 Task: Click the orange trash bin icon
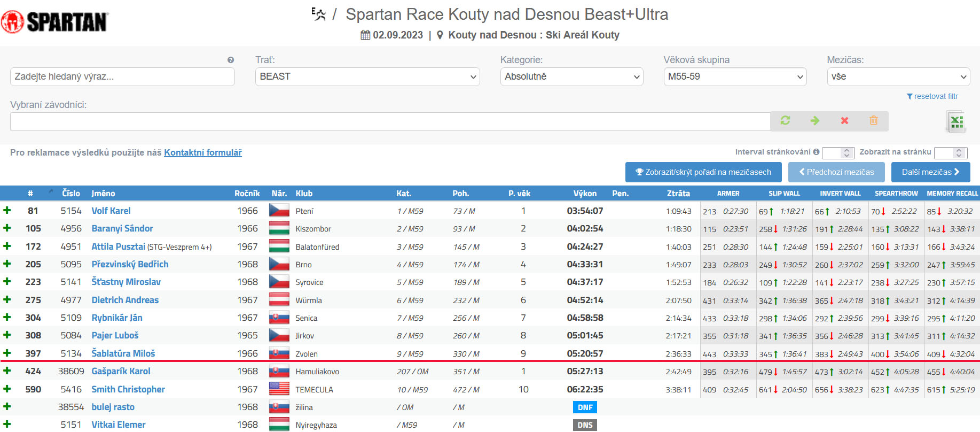(874, 120)
